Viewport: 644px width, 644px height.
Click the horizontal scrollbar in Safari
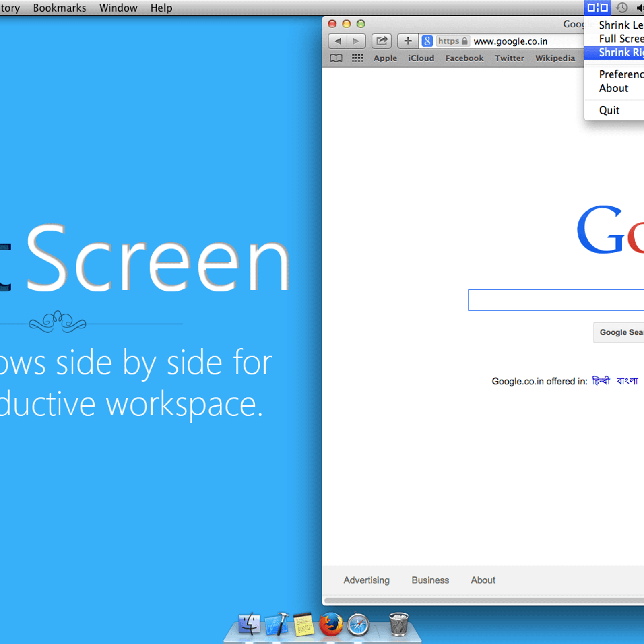tap(484, 601)
